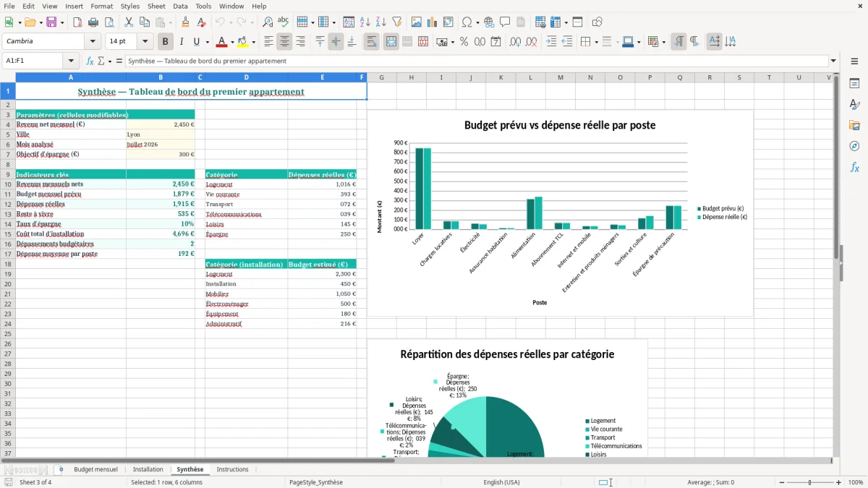Viewport: 868px width, 488px height.
Task: Expand the Borders dropdown arrow
Action: (596, 42)
